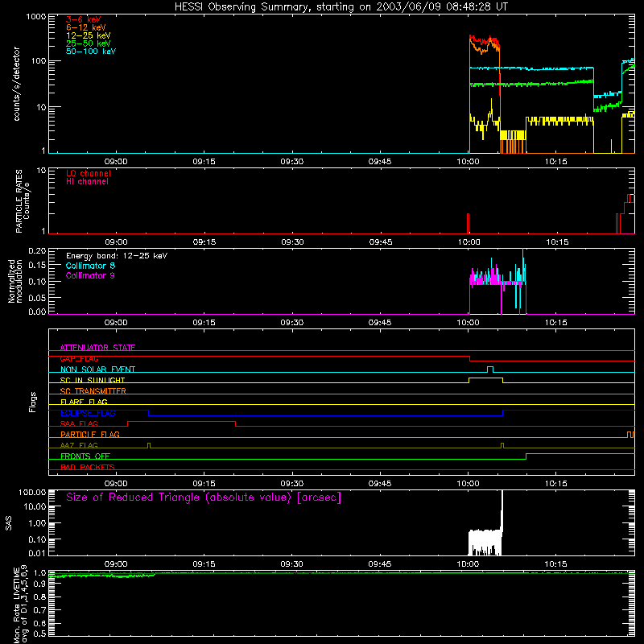The image size is (644, 644).
Task: Select the Collimator 9 legend entry
Action: [90, 275]
